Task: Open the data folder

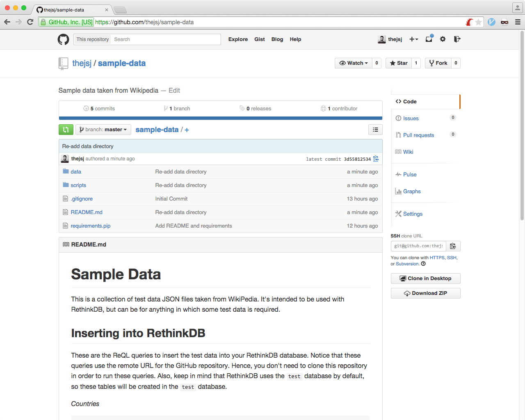Action: coord(76,172)
